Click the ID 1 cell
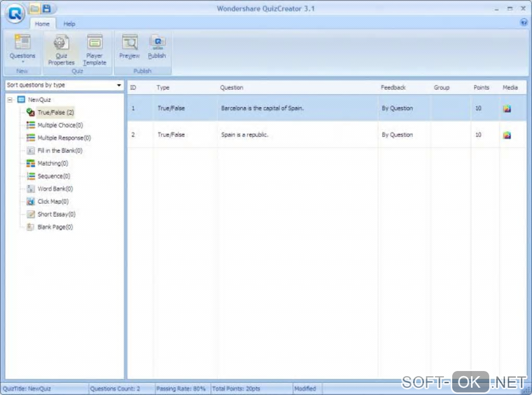 [x=133, y=108]
